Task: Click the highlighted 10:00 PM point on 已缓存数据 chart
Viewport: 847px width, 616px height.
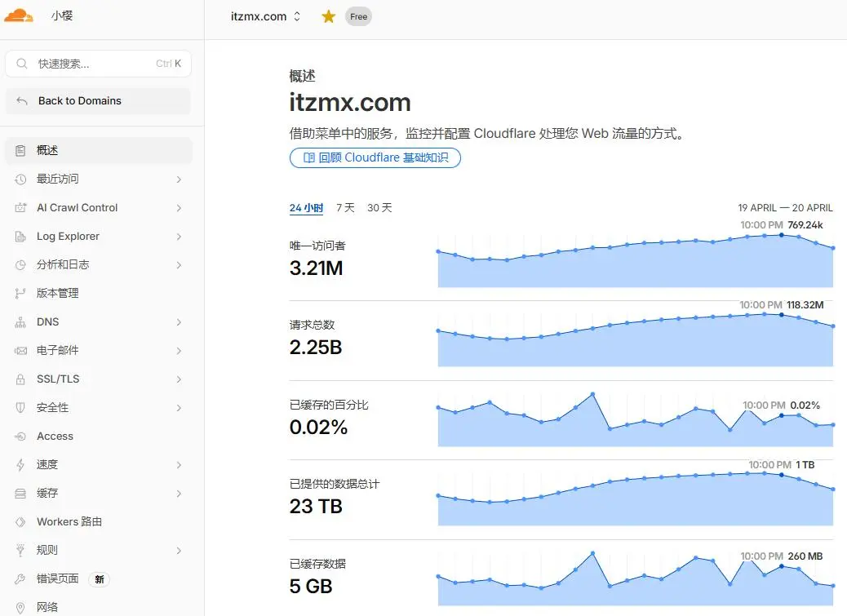Action: (x=781, y=566)
